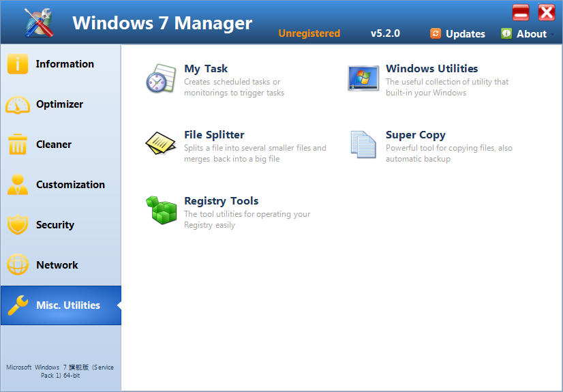Click the My Task clock icon

161,78
